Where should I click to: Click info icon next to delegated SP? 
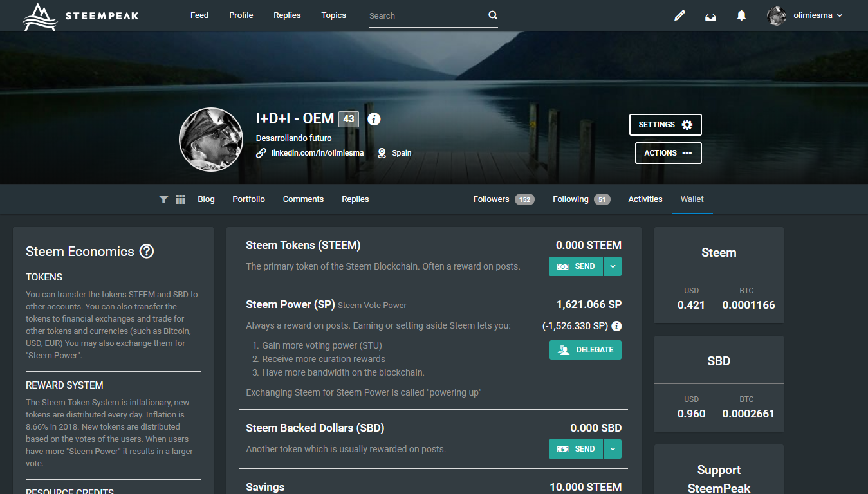pyautogui.click(x=616, y=326)
